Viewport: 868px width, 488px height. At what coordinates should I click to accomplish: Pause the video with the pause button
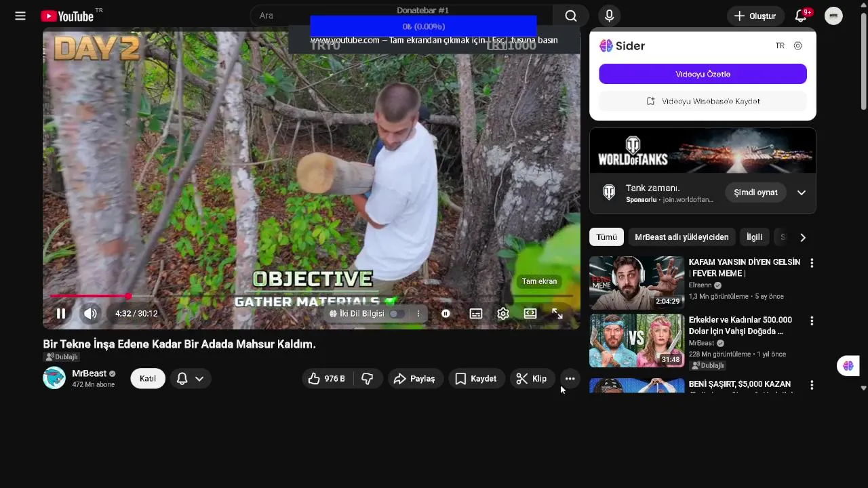tap(61, 313)
